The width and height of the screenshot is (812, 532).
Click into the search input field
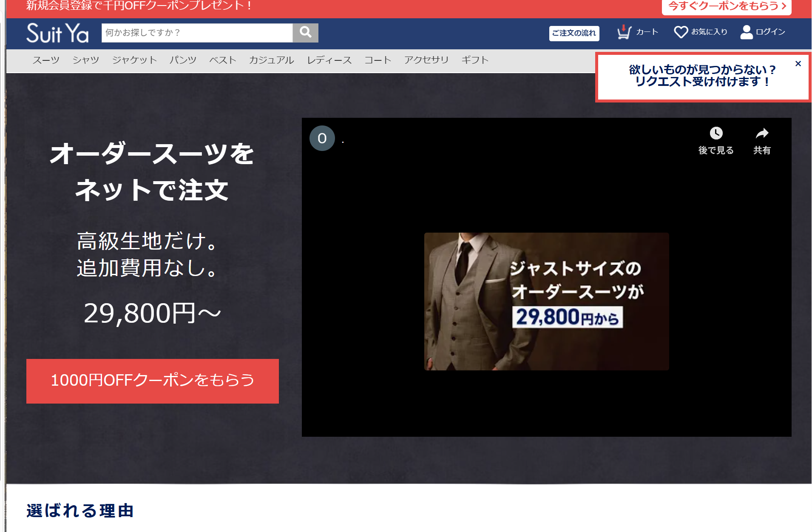197,33
